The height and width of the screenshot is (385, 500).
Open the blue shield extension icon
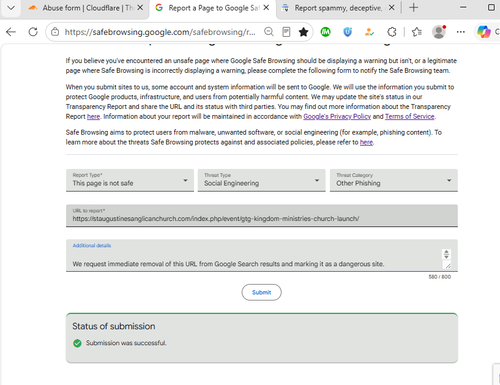tap(348, 32)
